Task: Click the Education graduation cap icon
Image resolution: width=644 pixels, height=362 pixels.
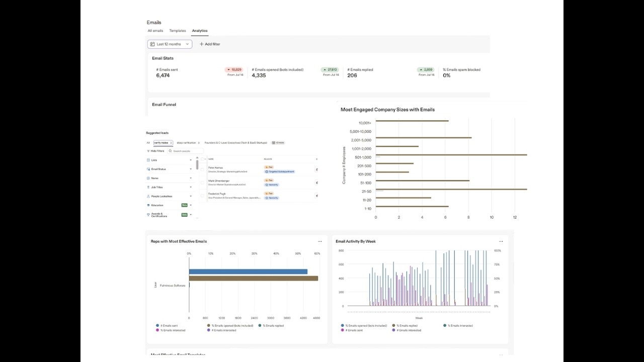Action: [148, 205]
